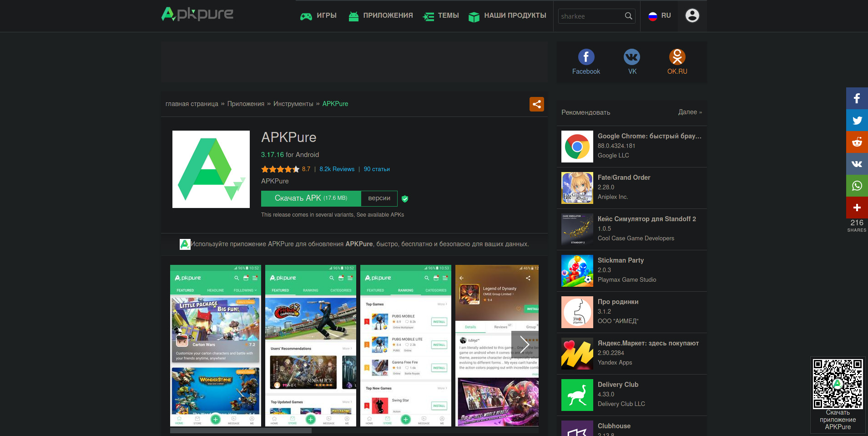868x436 pixels.
Task: Open Google Chrome recommendation title
Action: click(650, 136)
